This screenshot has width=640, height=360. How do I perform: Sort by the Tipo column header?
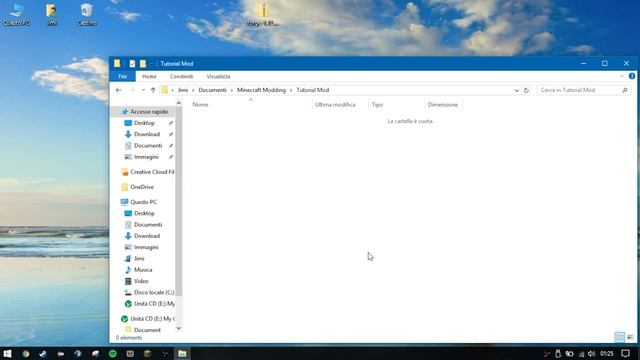[x=396, y=105]
